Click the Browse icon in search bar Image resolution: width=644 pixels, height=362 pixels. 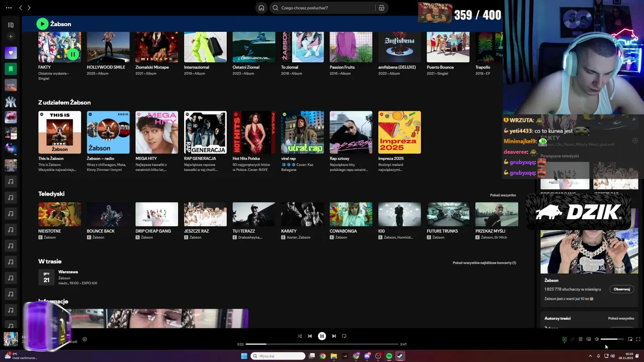coord(381,8)
